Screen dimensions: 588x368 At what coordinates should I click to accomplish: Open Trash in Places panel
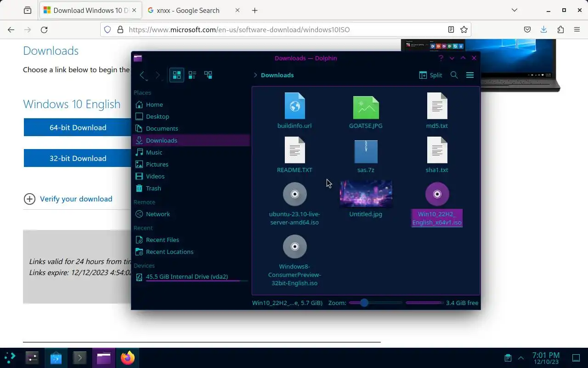click(x=191, y=188)
